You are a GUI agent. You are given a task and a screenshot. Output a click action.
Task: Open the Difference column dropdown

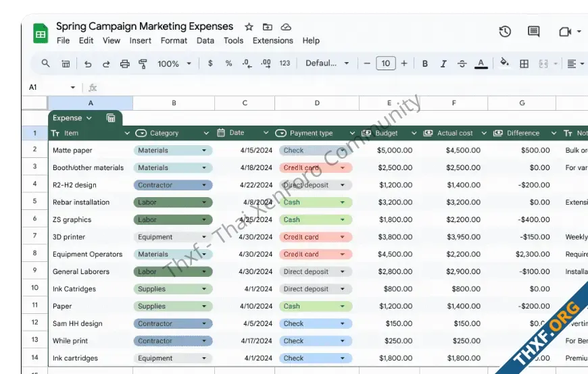pos(554,133)
